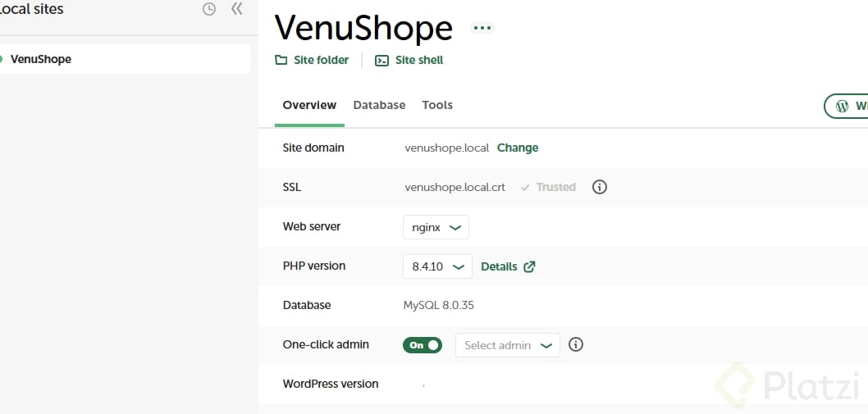This screenshot has height=414, width=868.
Task: Click the green site running status dot
Action: click(2, 59)
